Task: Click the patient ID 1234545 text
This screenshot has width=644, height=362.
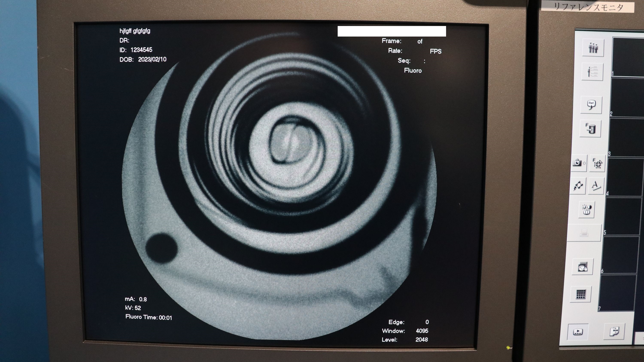Action: [141, 50]
